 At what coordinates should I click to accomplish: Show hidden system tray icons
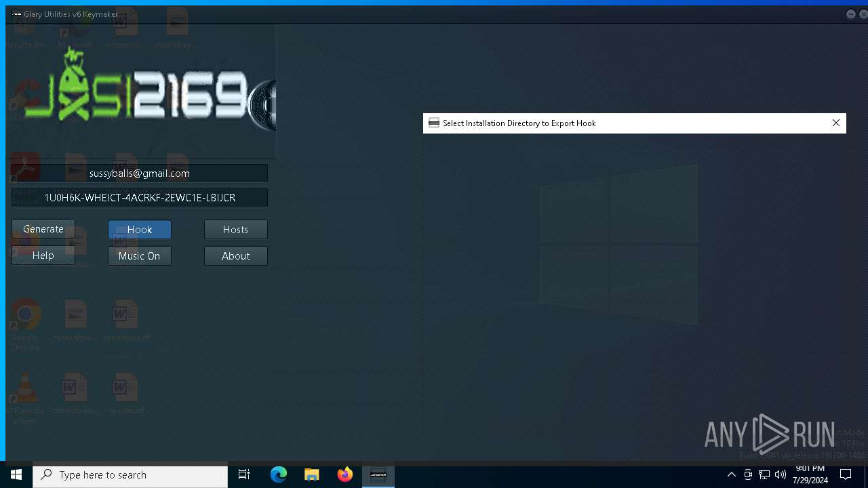point(731,475)
